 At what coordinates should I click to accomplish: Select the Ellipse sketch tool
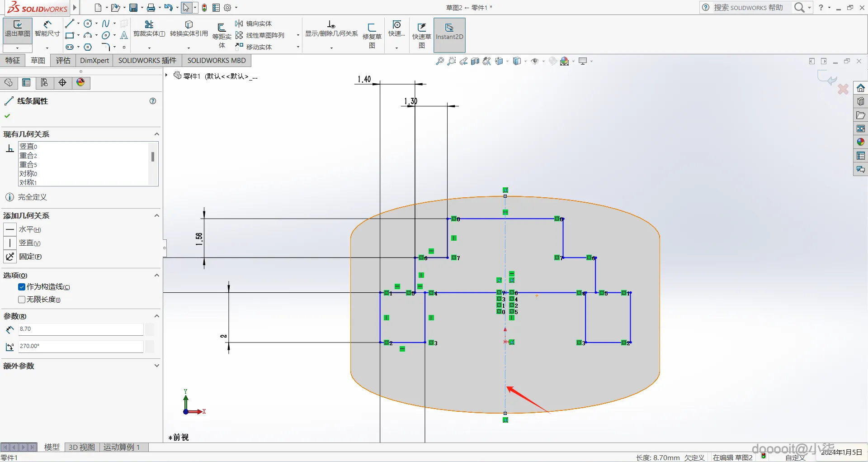click(106, 35)
